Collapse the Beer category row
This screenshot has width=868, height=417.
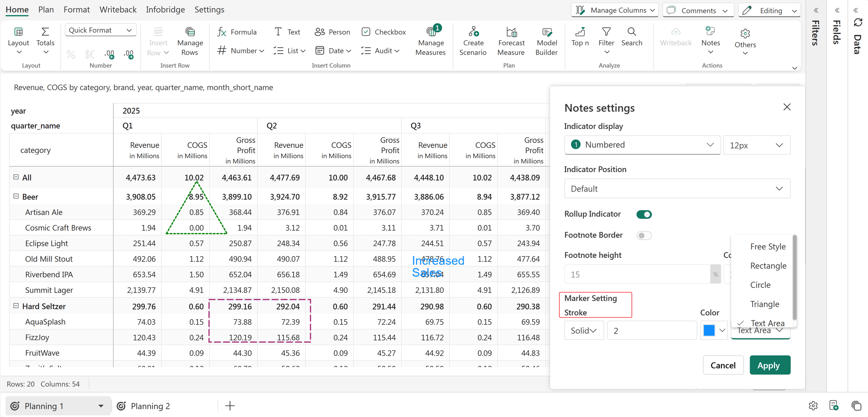[16, 196]
